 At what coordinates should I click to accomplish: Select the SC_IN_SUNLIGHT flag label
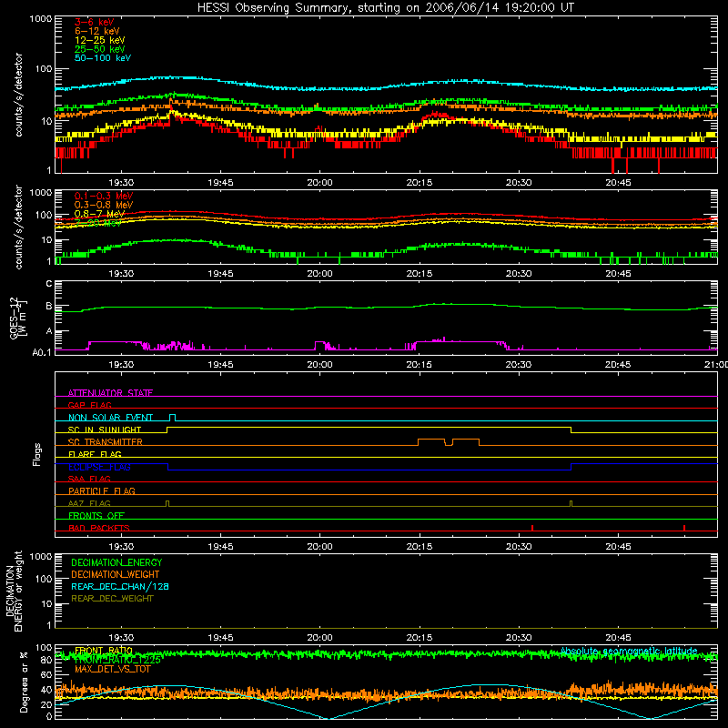[105, 430]
